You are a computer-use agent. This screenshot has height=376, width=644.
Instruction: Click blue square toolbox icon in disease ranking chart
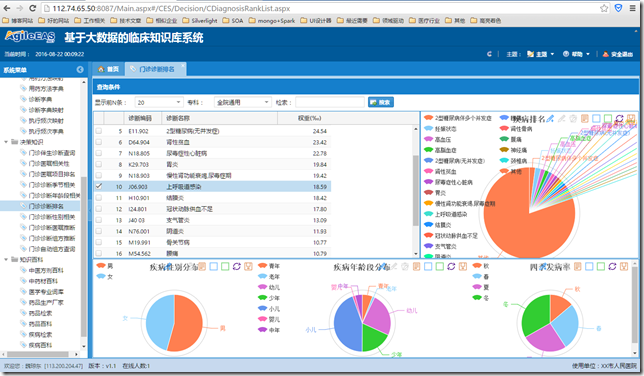596,119
